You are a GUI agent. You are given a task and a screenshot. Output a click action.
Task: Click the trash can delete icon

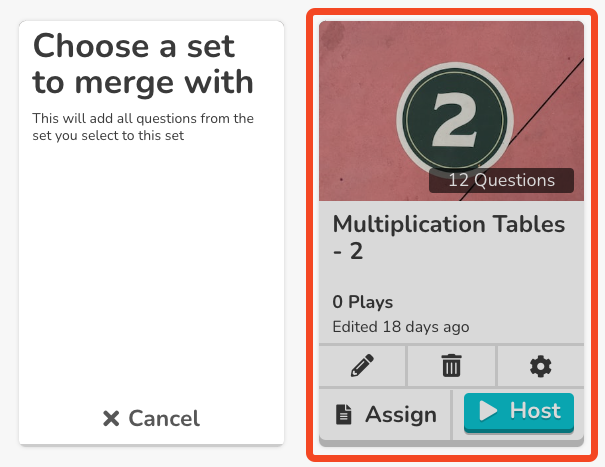tap(451, 366)
